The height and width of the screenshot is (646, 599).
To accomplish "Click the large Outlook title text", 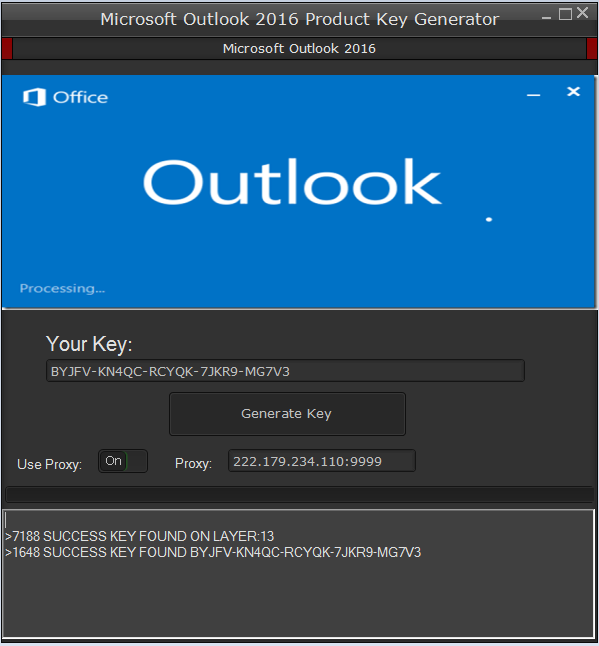I will coord(292,182).
